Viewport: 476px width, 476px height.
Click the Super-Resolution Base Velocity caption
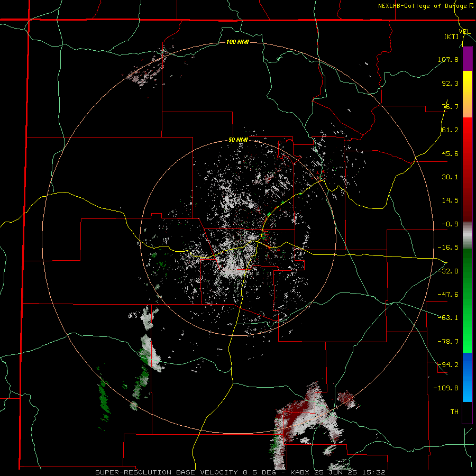pos(241,472)
